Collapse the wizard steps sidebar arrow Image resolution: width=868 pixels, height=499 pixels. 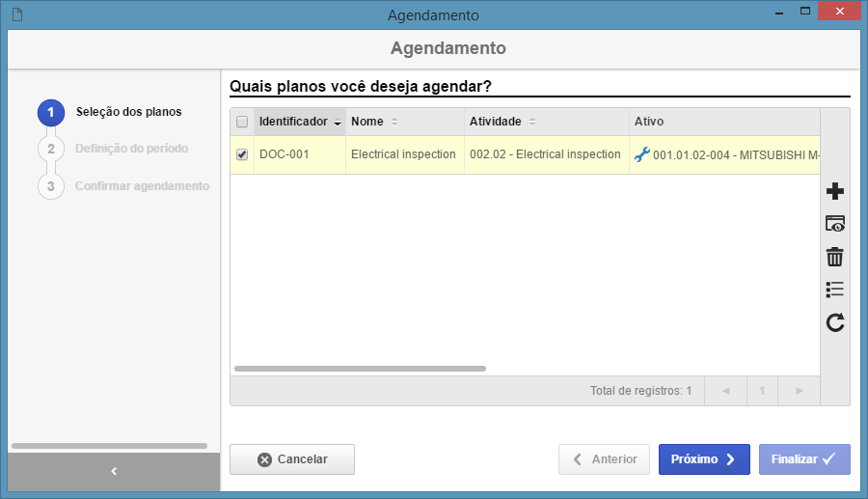[114, 471]
